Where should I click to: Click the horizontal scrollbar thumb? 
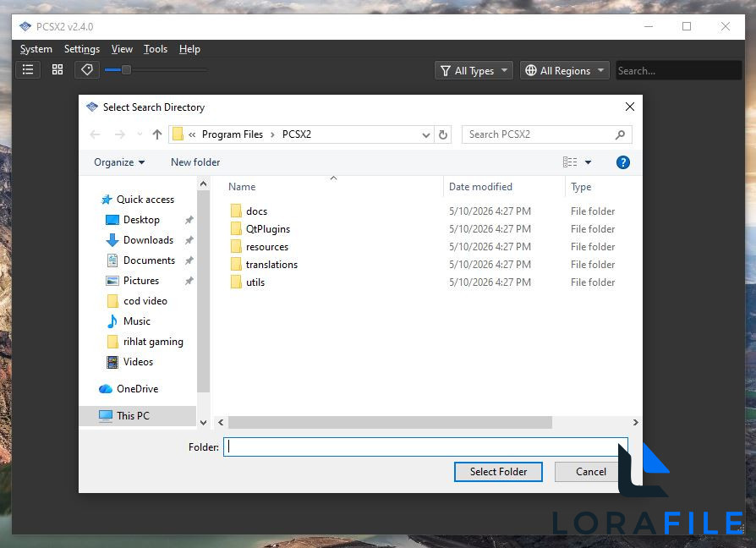click(390, 423)
